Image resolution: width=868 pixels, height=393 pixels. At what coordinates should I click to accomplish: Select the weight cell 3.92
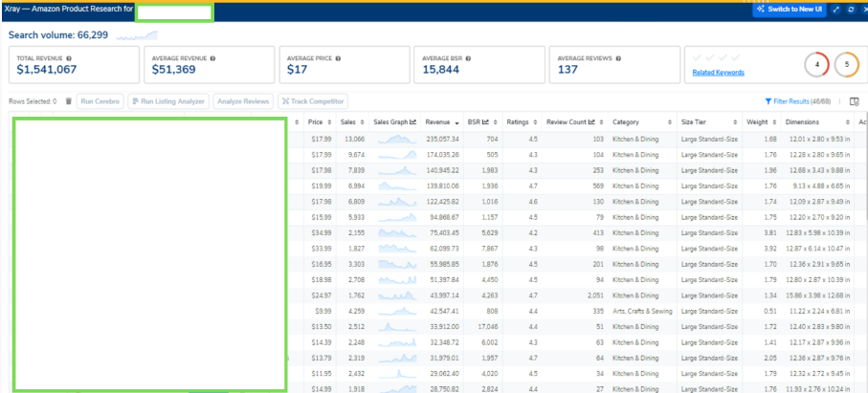(770, 249)
